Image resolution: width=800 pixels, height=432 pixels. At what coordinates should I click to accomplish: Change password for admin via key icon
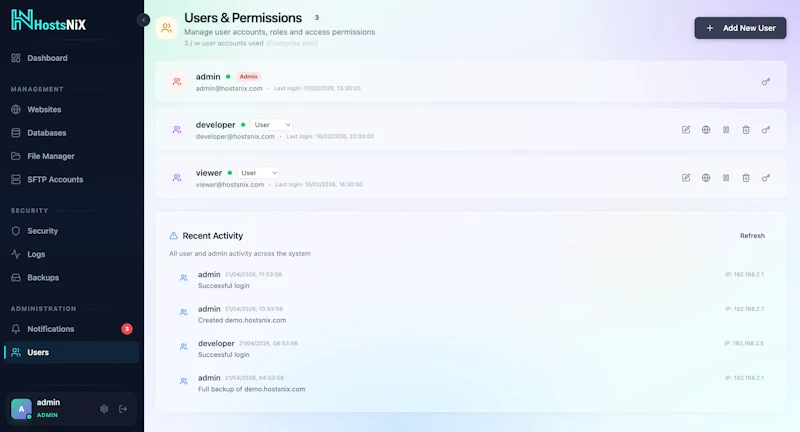[766, 82]
